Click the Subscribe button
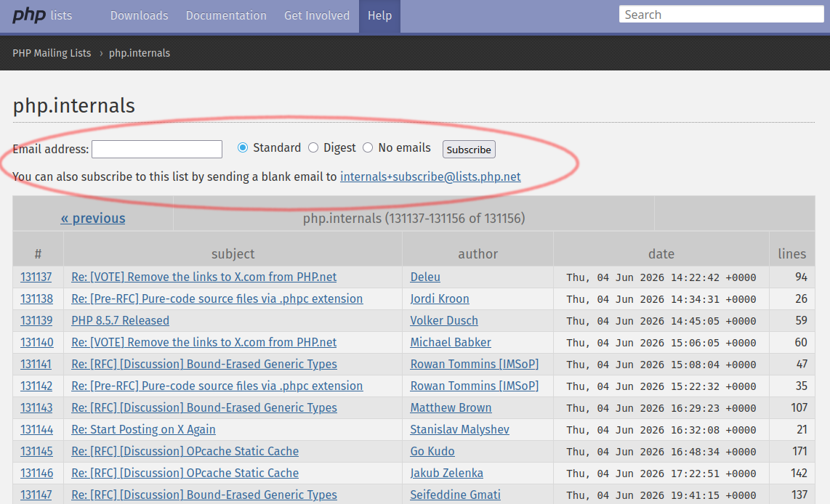The height and width of the screenshot is (504, 830). 469,150
